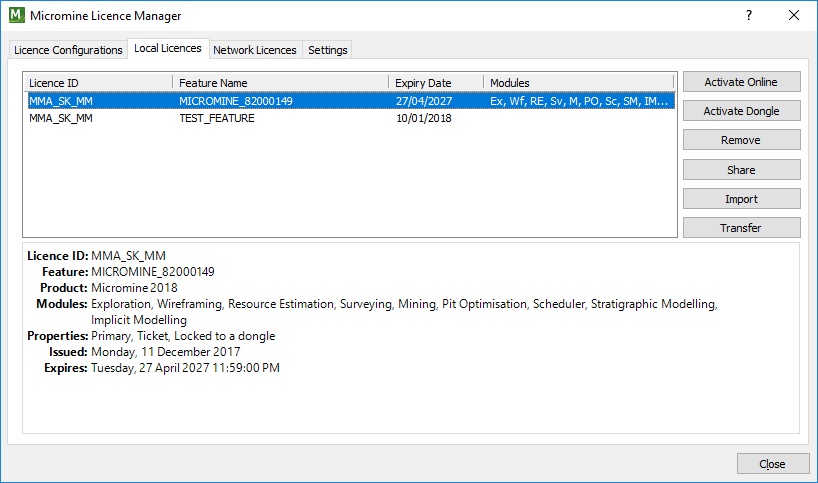This screenshot has height=483, width=818.
Task: Click 'Tuesday, 27 April 2027 11:59:00 PM' text
Action: (185, 368)
